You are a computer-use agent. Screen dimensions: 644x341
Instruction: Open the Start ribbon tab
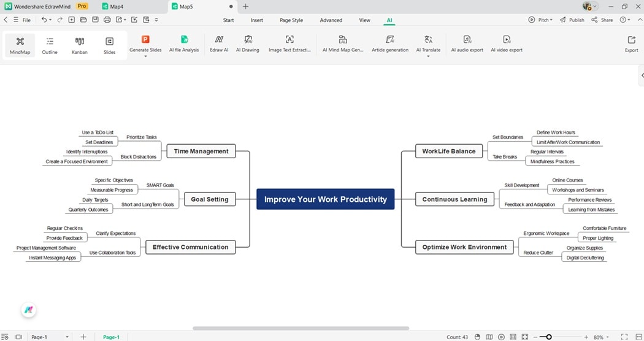click(x=228, y=20)
